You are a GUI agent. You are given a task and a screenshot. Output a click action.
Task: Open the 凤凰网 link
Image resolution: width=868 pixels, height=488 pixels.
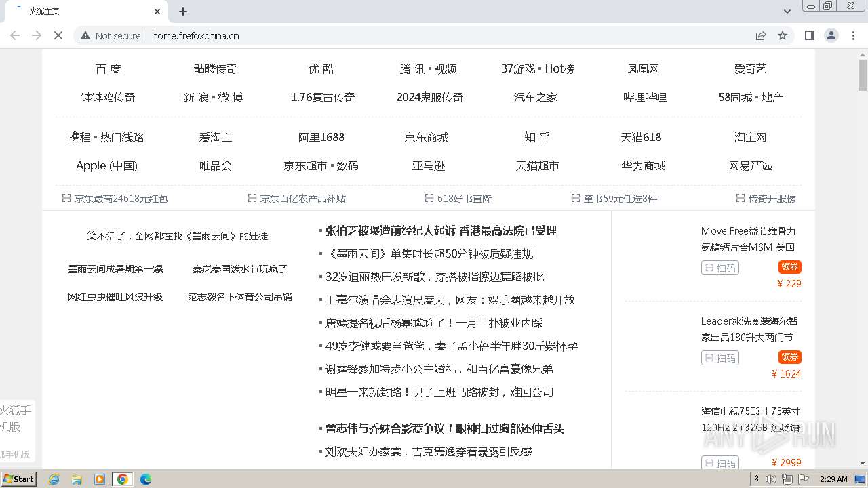[x=644, y=69]
